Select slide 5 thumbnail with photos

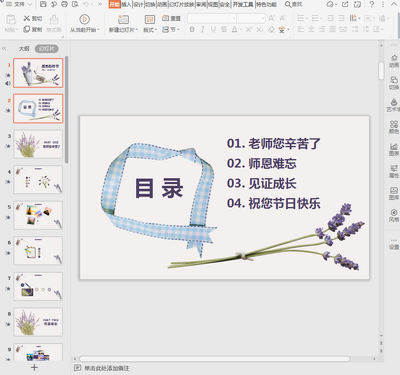pos(38,215)
